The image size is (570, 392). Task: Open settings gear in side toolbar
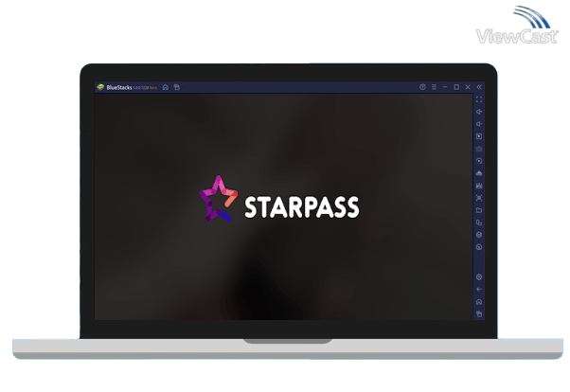(x=479, y=277)
